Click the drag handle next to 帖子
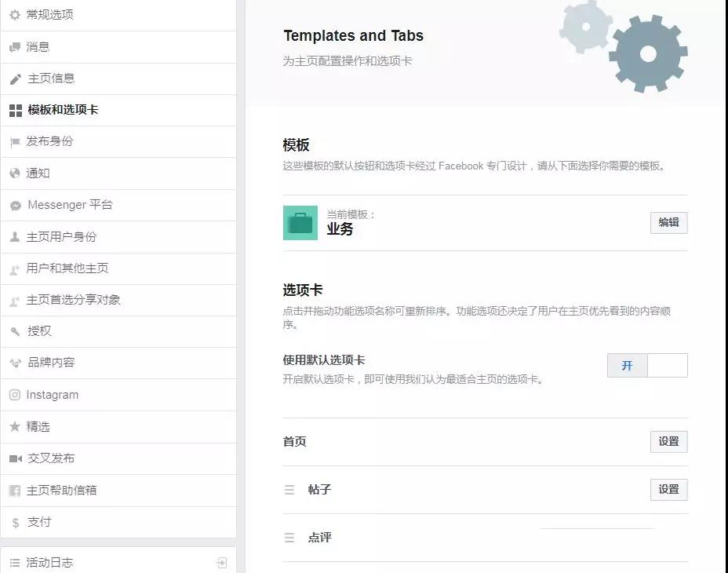This screenshot has height=573, width=728. tap(289, 489)
